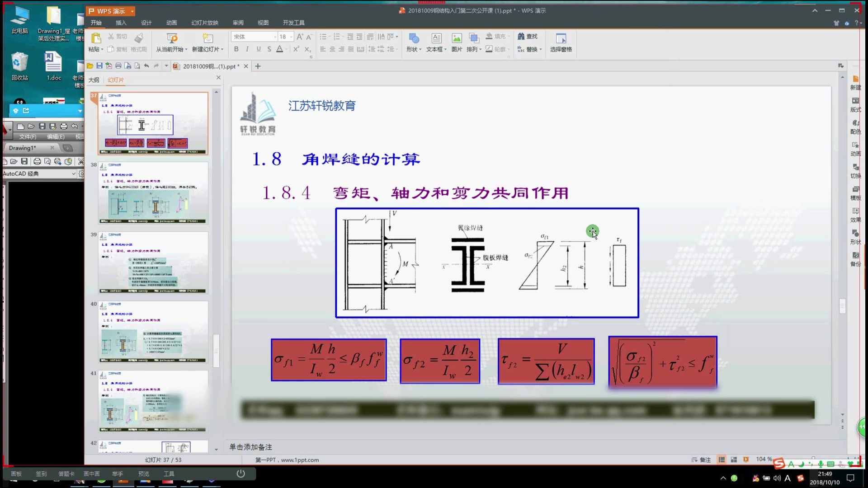The width and height of the screenshot is (868, 488).
Task: Click the 备注 button in status bar
Action: click(x=701, y=460)
